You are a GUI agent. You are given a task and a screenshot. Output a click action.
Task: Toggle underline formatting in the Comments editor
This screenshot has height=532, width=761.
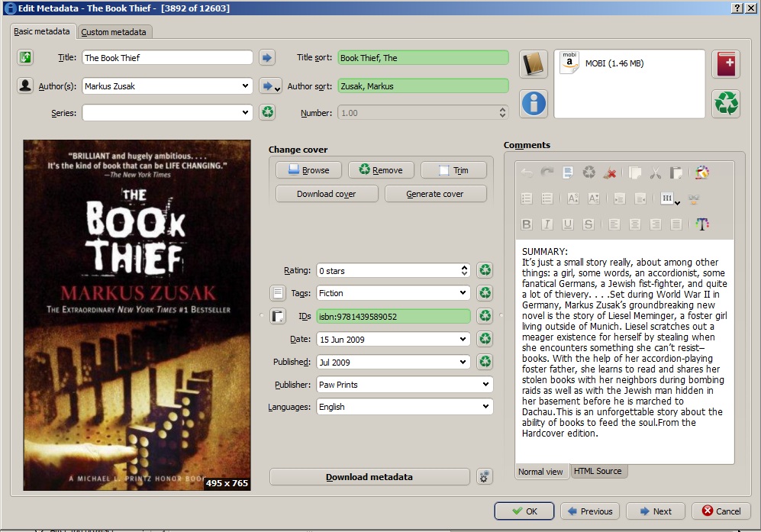point(567,224)
